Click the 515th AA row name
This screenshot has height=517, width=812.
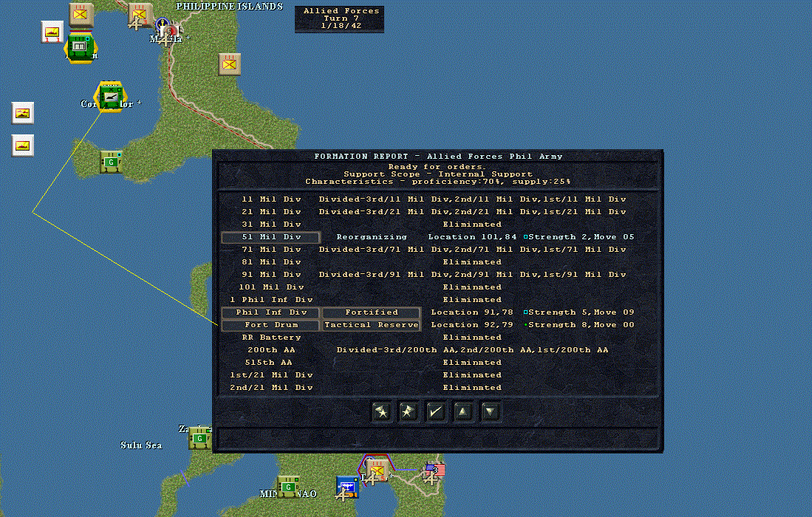point(268,363)
